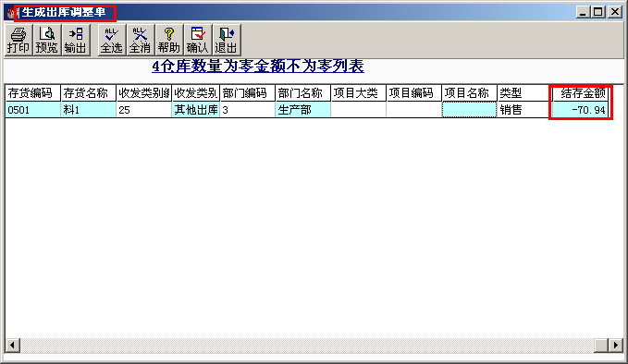Select the 销售 type cell
Screen dimensions: 628x364
point(524,110)
